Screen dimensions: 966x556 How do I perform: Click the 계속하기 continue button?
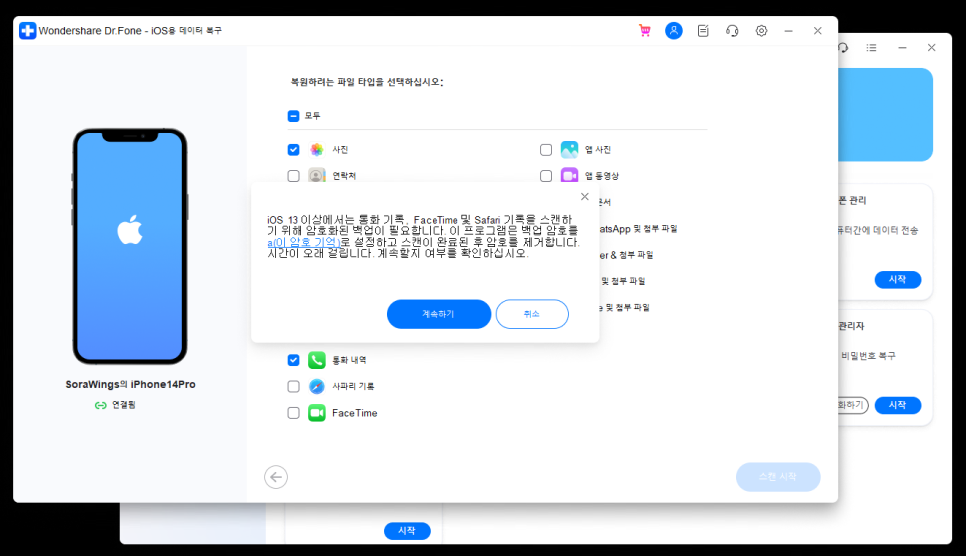[439, 314]
